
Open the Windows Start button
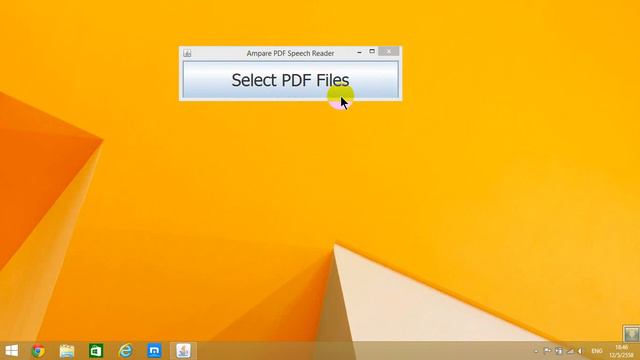click(11, 351)
